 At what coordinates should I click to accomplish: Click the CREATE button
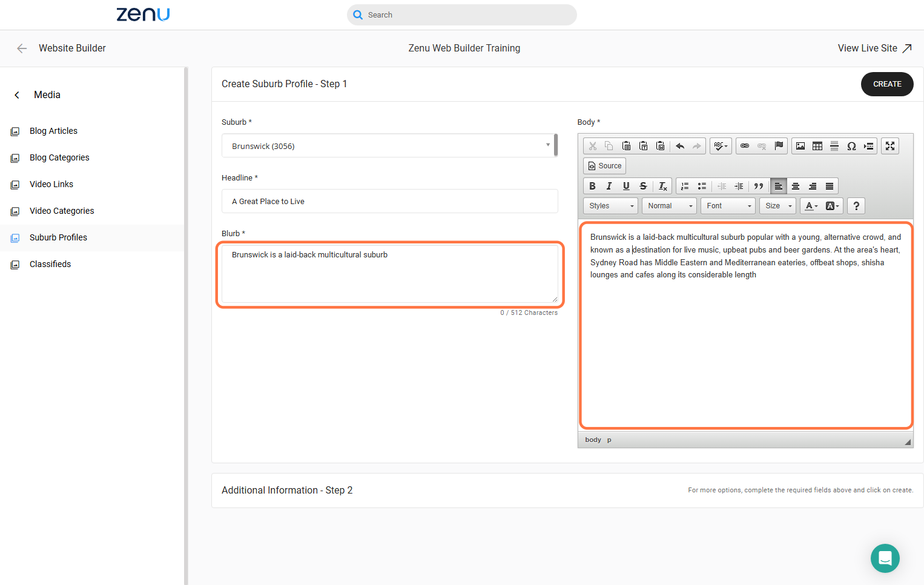click(x=887, y=84)
